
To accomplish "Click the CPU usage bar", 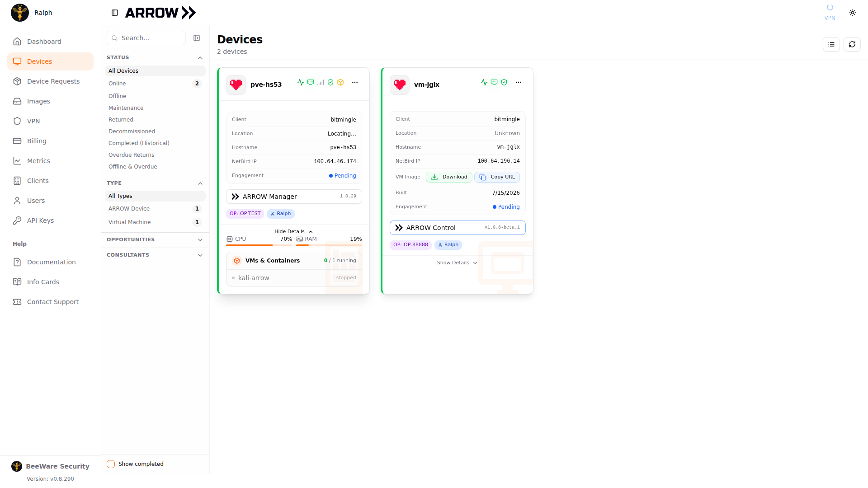I will [x=259, y=245].
